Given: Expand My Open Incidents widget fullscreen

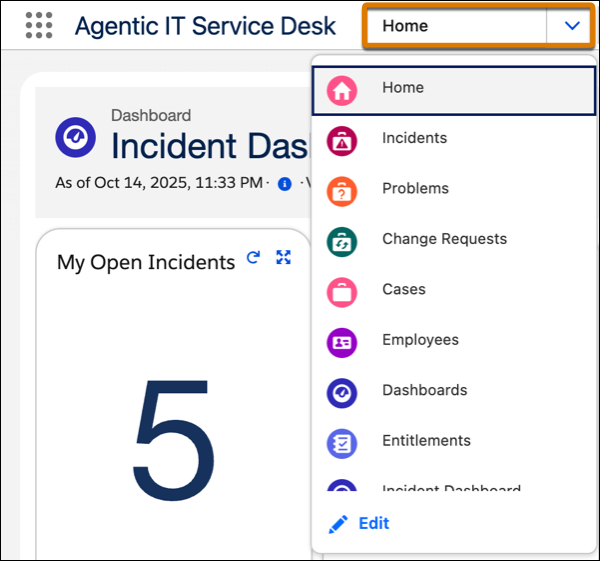Looking at the screenshot, I should click(x=284, y=257).
